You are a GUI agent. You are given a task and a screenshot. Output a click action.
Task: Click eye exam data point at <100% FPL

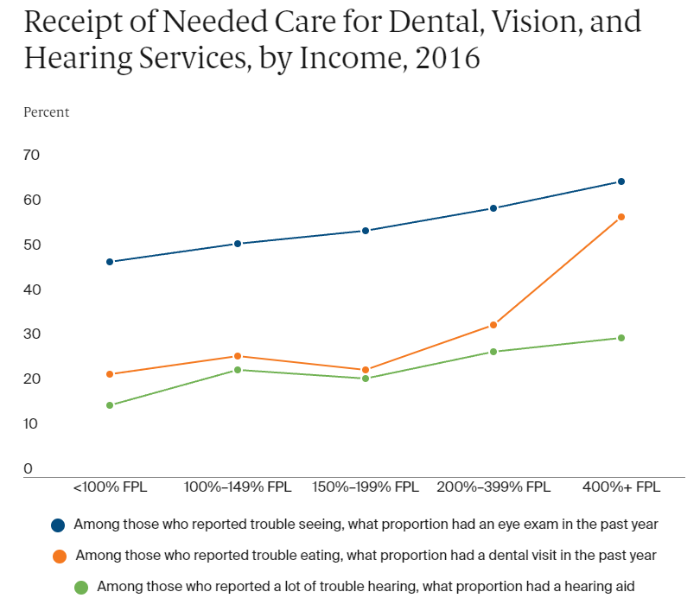(110, 262)
